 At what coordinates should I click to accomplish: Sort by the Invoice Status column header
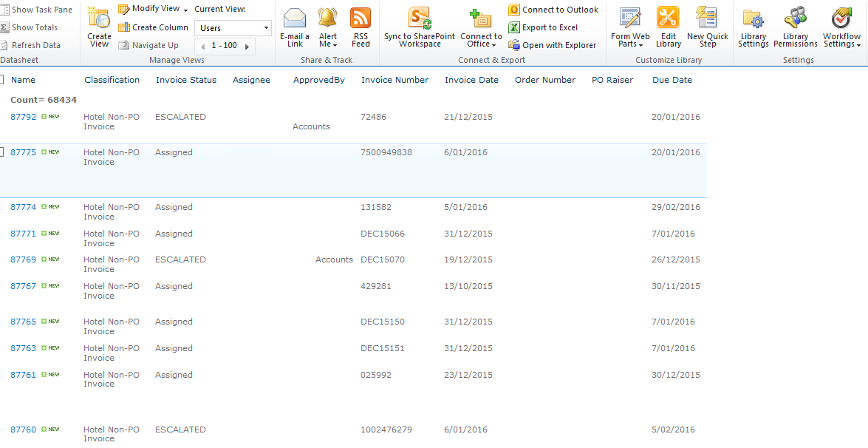(x=186, y=80)
